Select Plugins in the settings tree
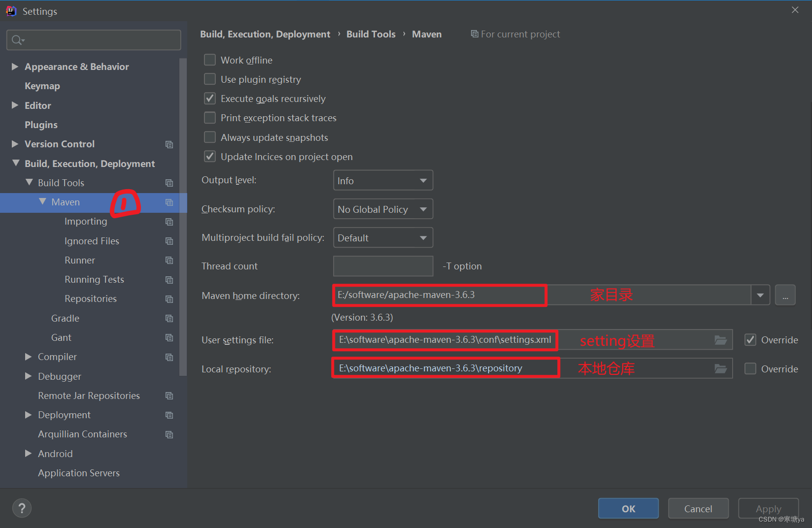 coord(41,125)
